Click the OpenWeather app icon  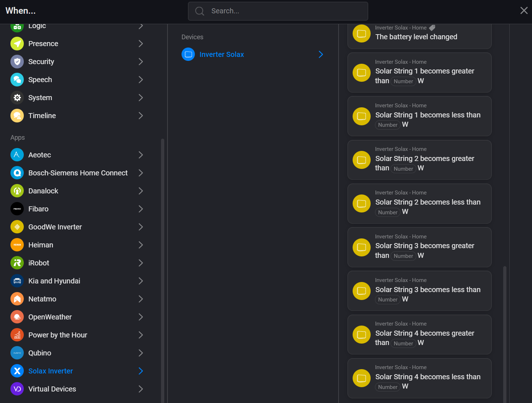click(17, 317)
